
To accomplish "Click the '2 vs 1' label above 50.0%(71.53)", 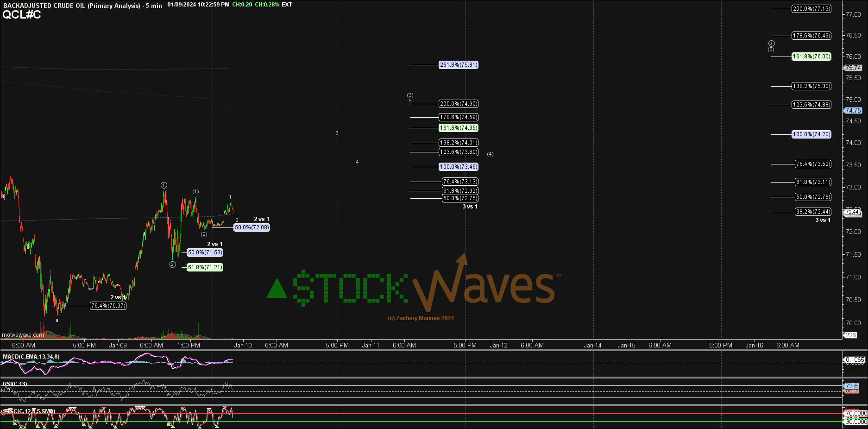I will (214, 244).
